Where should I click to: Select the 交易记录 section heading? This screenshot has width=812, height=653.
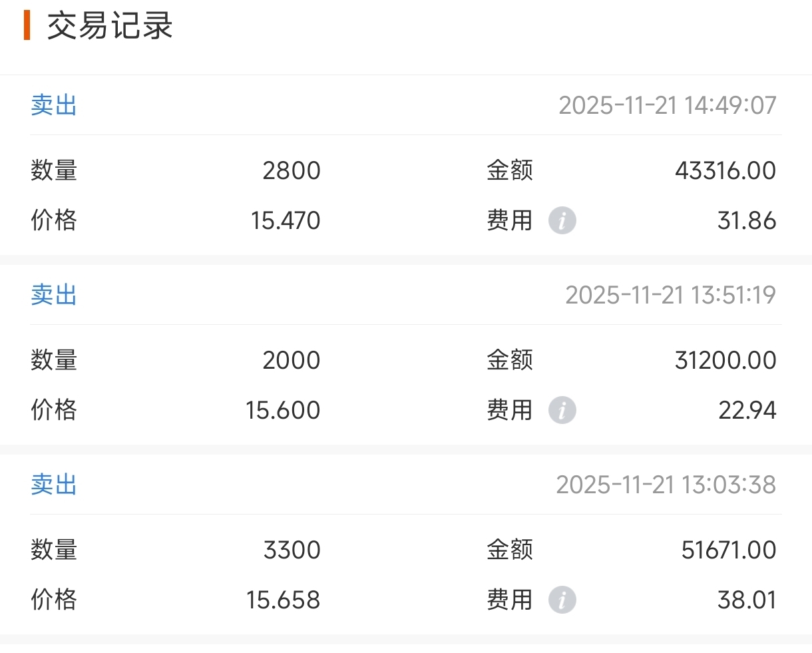tap(110, 27)
